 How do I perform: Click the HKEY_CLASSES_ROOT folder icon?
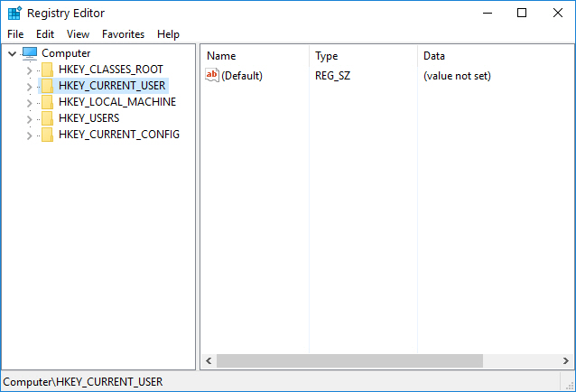[47, 70]
